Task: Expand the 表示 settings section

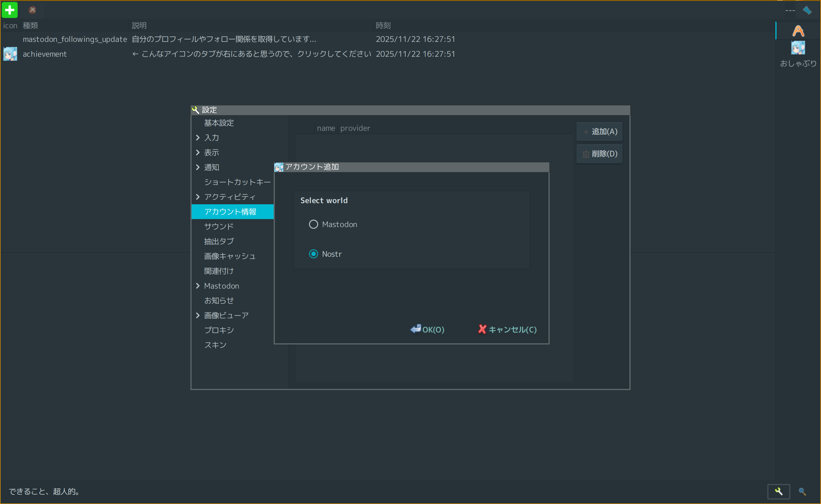Action: point(198,152)
